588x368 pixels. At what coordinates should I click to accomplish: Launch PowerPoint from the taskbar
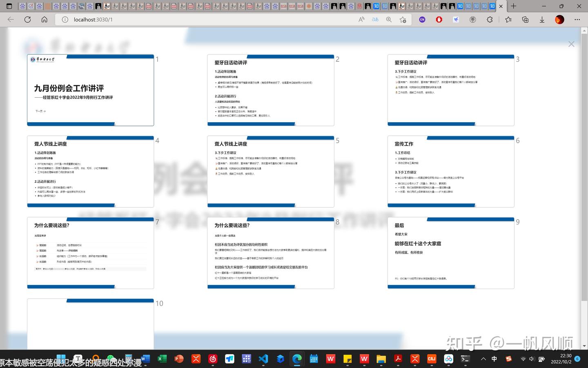tap(178, 359)
